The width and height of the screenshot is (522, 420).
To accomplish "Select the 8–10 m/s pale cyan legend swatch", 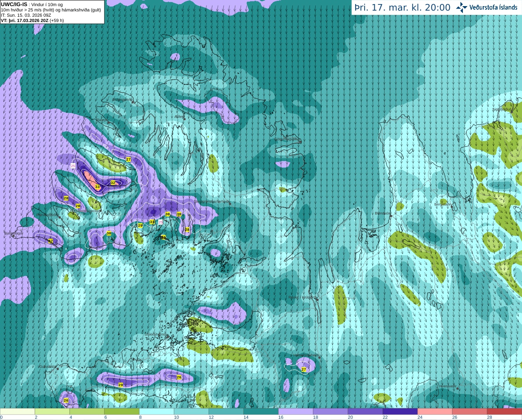I will coord(157,411).
